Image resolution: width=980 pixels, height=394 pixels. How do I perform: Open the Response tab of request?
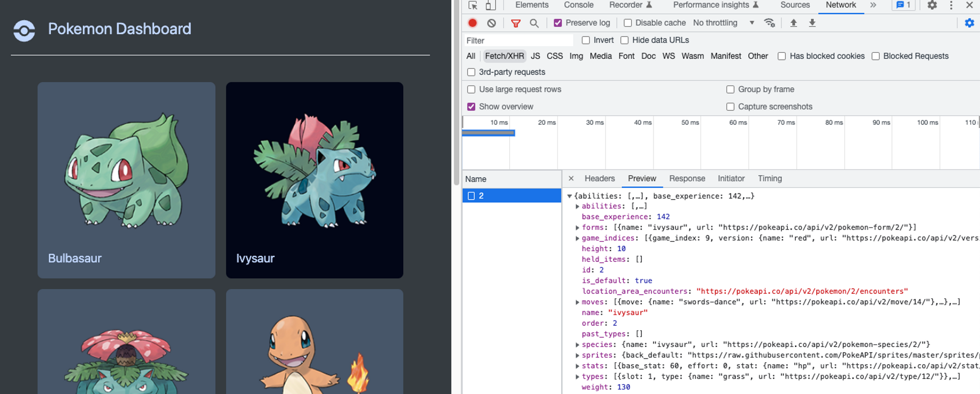click(687, 179)
